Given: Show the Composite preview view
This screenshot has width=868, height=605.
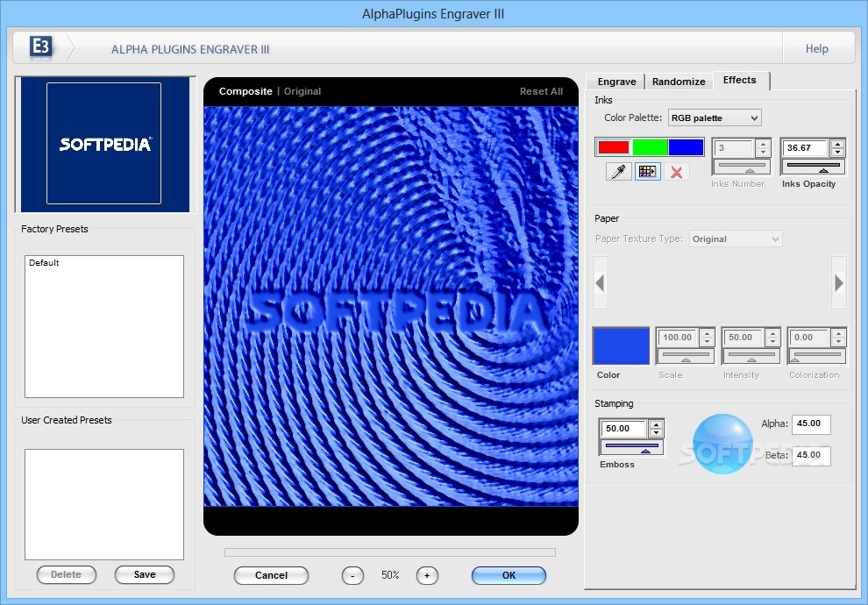Looking at the screenshot, I should pos(245,91).
